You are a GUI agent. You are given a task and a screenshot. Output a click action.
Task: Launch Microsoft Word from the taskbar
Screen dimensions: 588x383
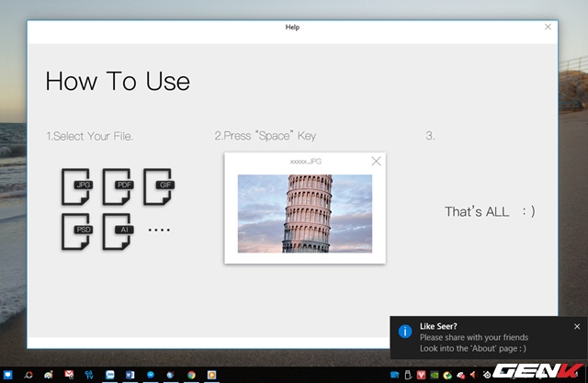click(x=130, y=375)
